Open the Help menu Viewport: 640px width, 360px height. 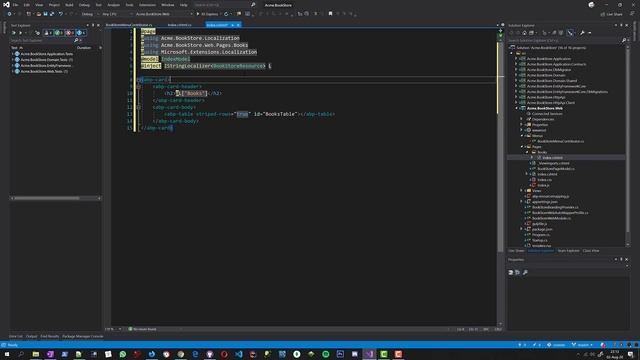[184, 5]
